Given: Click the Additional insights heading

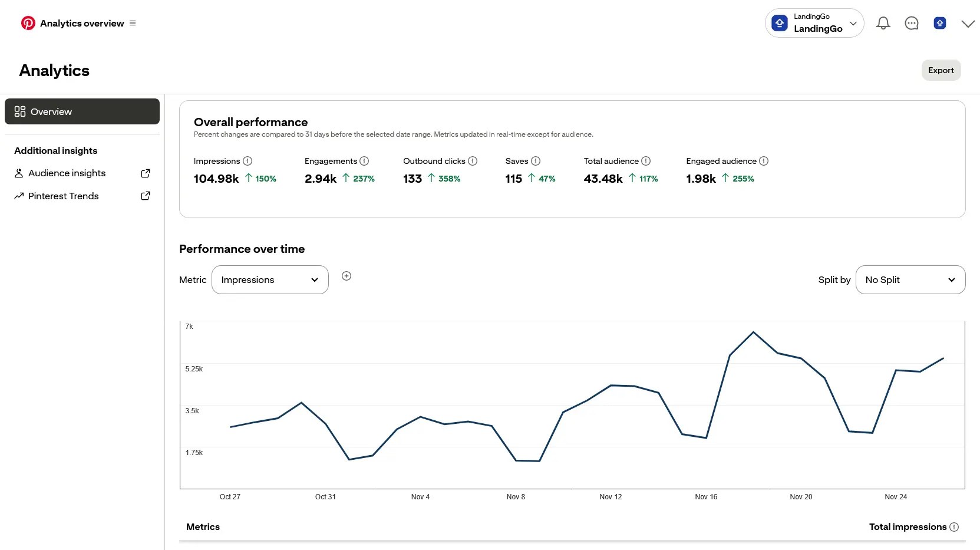Looking at the screenshot, I should (x=56, y=151).
